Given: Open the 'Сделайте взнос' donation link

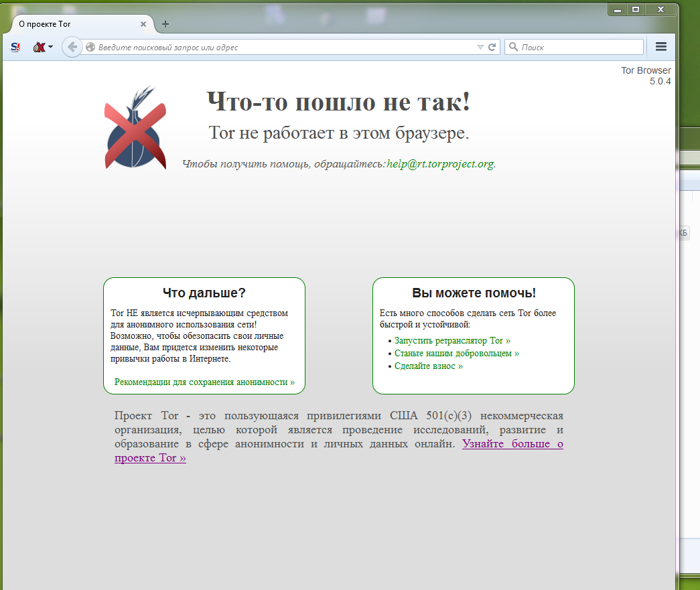Looking at the screenshot, I should [428, 366].
